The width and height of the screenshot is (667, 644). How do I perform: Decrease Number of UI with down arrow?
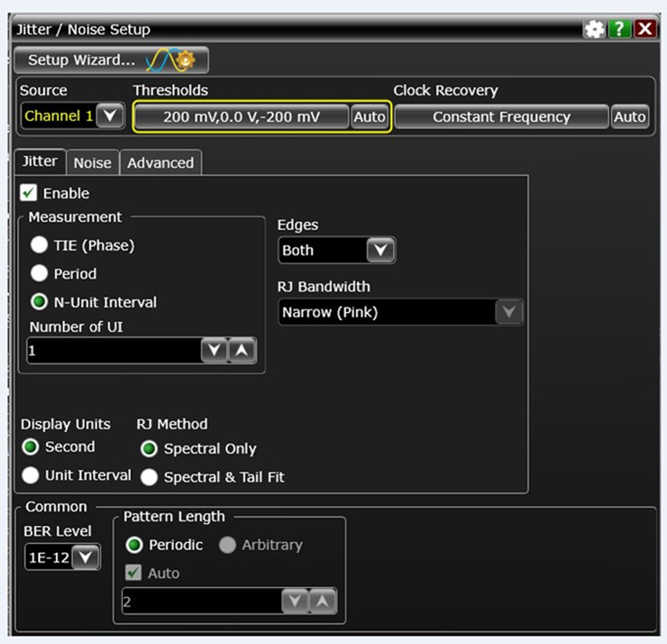click(x=215, y=351)
